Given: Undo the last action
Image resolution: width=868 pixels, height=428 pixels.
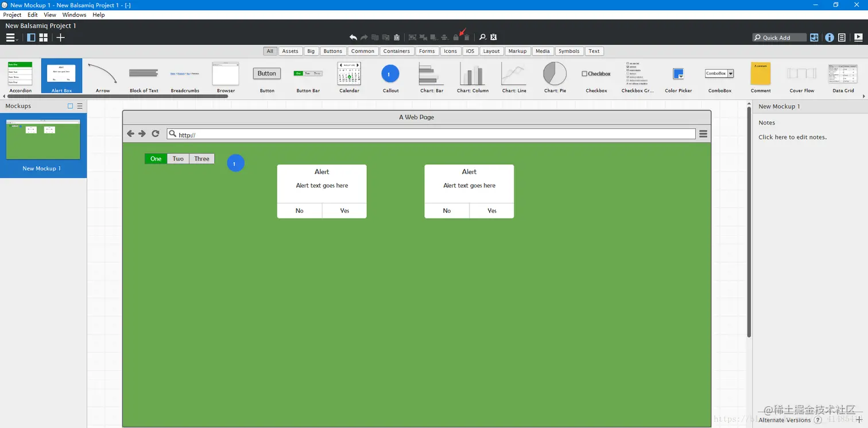Looking at the screenshot, I should (353, 37).
